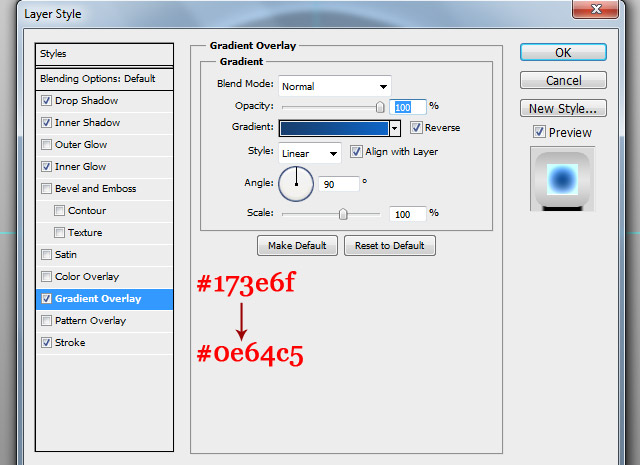Click the Make Default button

(x=297, y=245)
